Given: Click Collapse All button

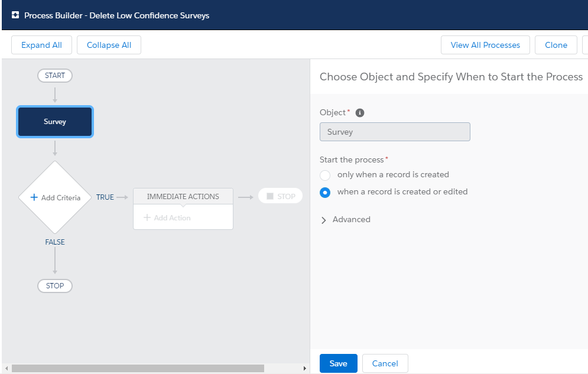Looking at the screenshot, I should click(109, 45).
